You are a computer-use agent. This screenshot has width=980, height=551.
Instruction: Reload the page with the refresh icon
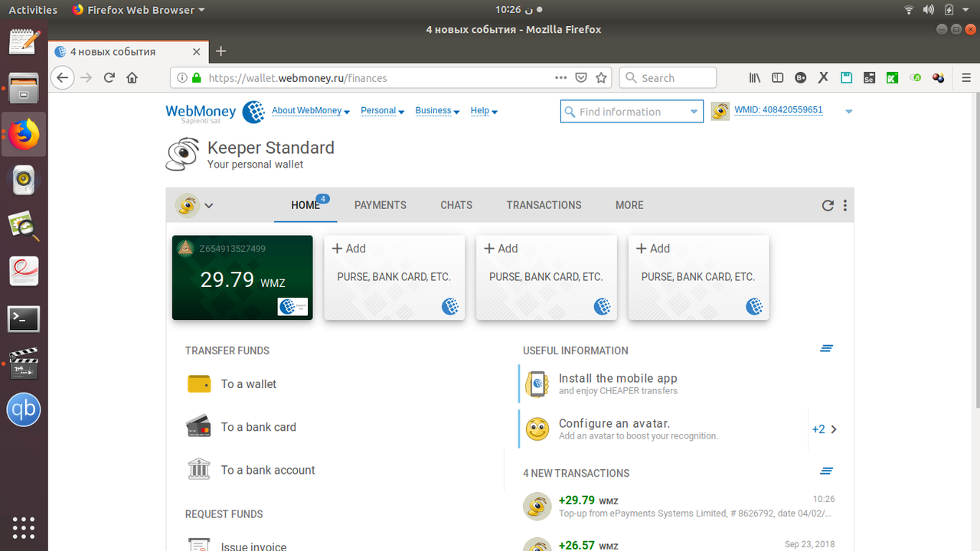click(x=109, y=77)
